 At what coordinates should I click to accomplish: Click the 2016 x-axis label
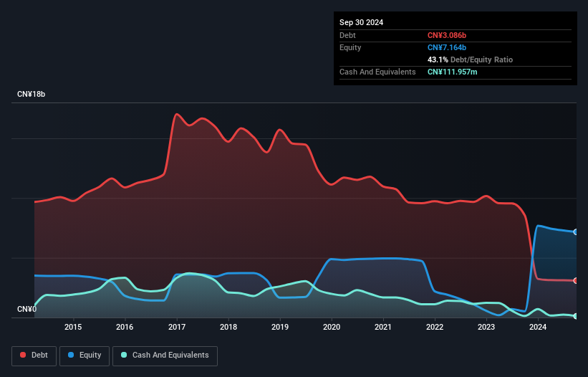click(x=125, y=327)
